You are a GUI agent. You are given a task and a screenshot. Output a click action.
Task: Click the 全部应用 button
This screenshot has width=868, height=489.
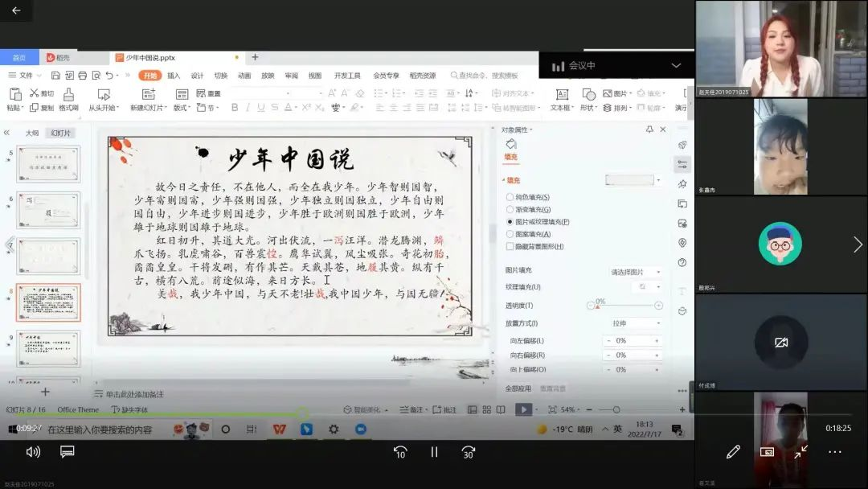(518, 388)
